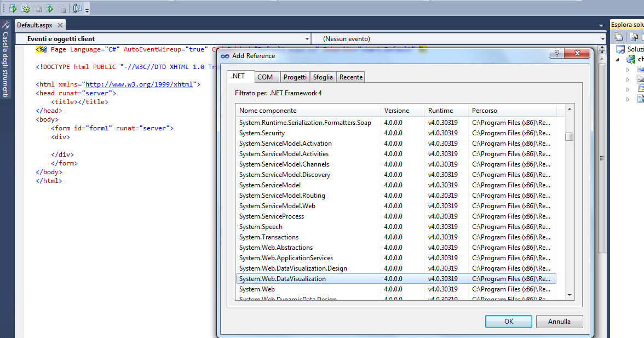Sort by Runtime column header
Image resolution: width=644 pixels, height=338 pixels.
pos(446,111)
